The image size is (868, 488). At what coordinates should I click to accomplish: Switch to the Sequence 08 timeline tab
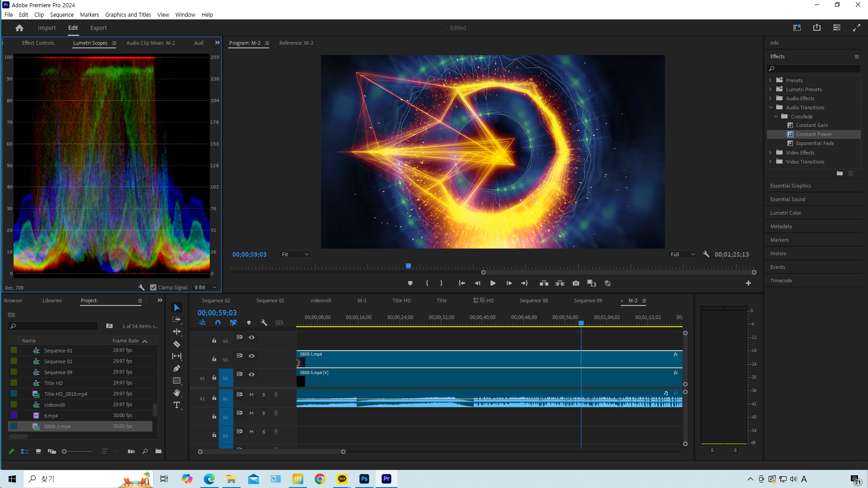tap(533, 300)
